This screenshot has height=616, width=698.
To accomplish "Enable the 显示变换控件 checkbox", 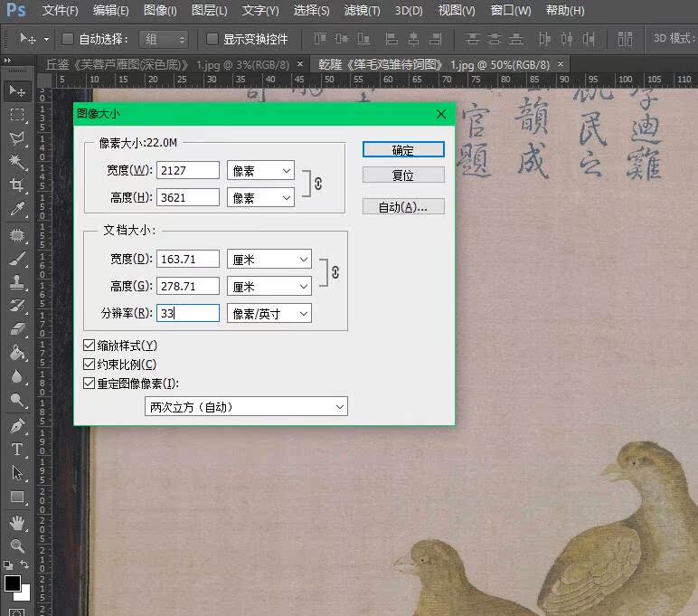I will point(212,39).
